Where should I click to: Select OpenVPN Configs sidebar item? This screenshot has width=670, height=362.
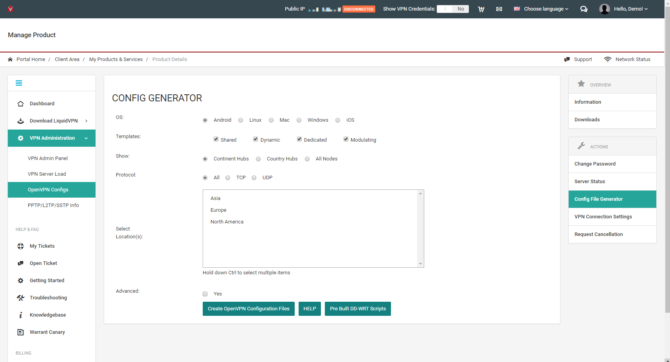pyautogui.click(x=51, y=190)
